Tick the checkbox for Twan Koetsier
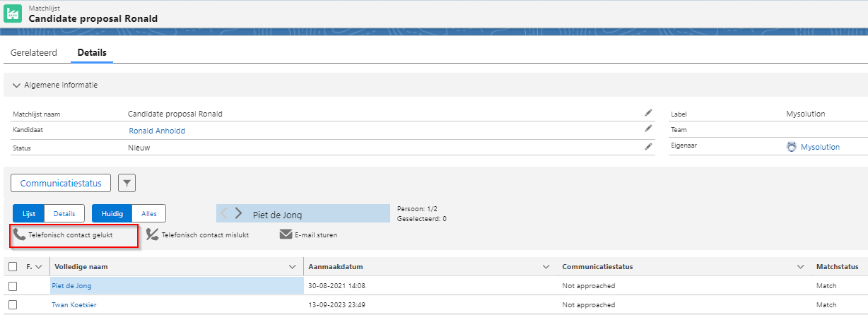 pos(13,305)
